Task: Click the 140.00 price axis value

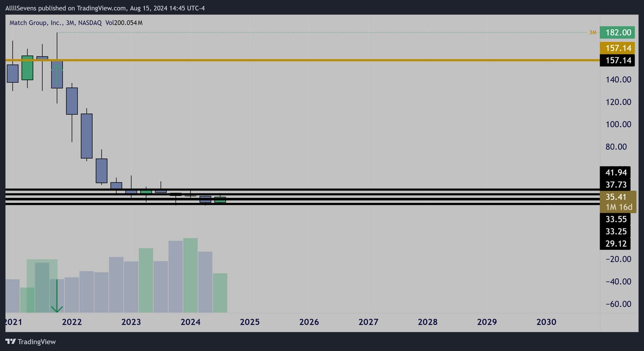Action: (x=618, y=79)
